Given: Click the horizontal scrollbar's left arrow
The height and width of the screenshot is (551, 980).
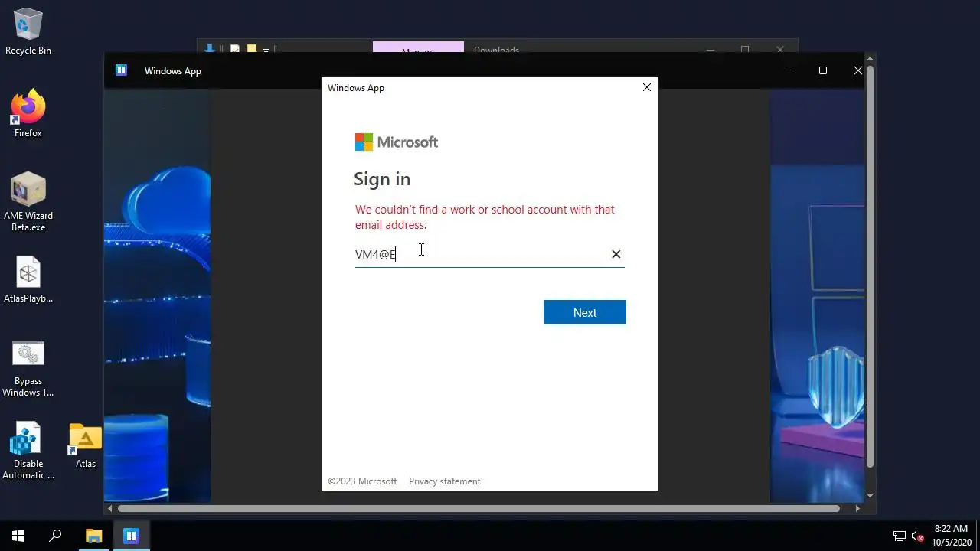Looking at the screenshot, I should click(110, 508).
